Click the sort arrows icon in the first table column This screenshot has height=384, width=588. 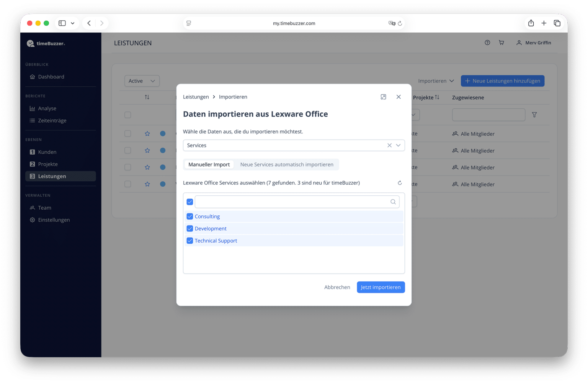(x=147, y=97)
